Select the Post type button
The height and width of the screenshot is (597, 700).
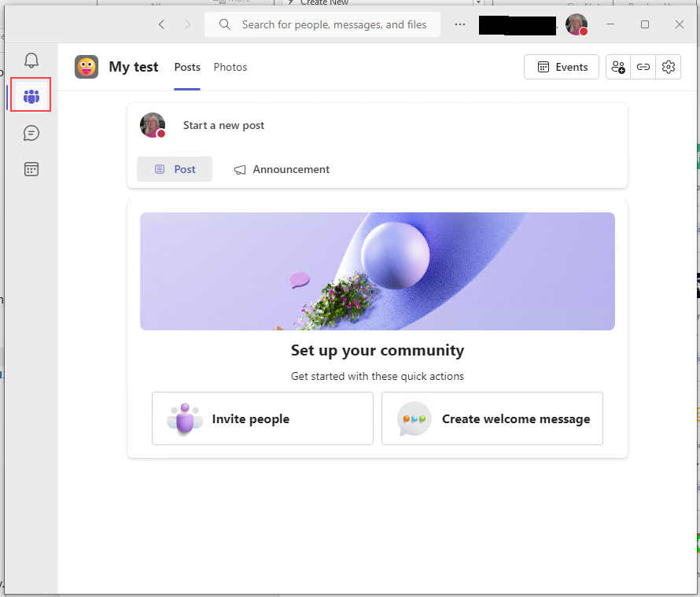pos(175,169)
